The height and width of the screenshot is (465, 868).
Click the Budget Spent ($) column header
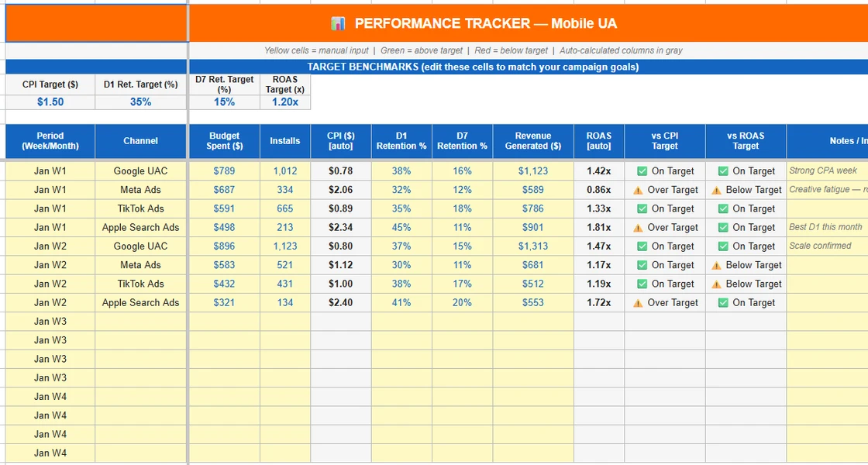[224, 141]
